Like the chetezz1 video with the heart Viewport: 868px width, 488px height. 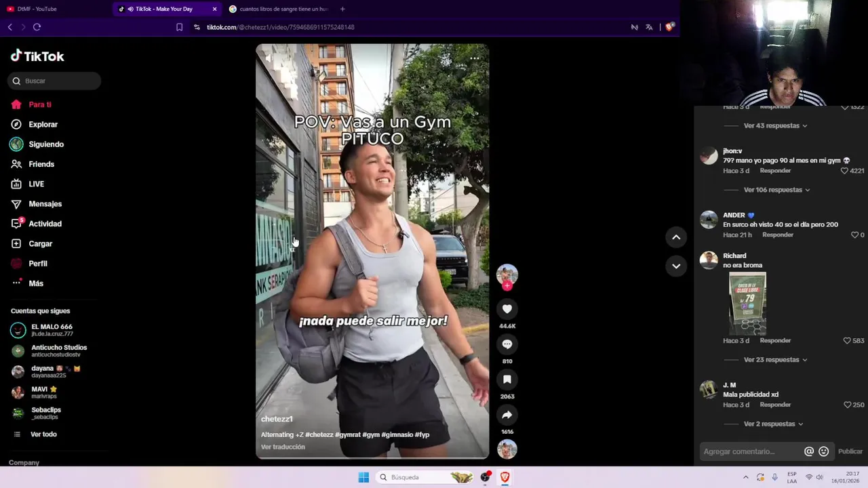(x=507, y=309)
